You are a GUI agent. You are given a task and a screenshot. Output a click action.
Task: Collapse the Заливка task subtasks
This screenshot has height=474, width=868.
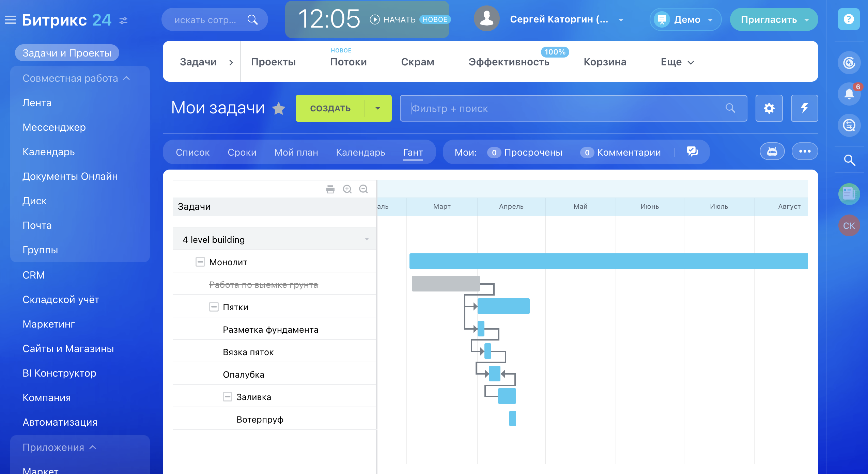[227, 397]
